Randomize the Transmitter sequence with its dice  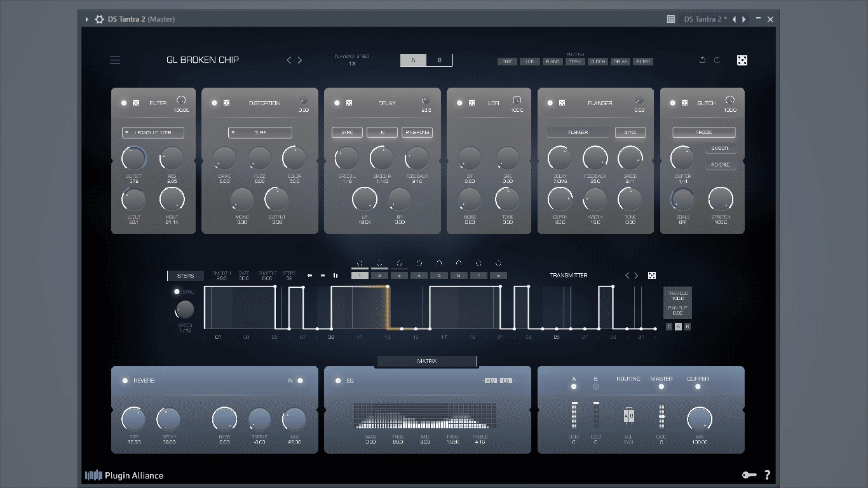pos(651,276)
